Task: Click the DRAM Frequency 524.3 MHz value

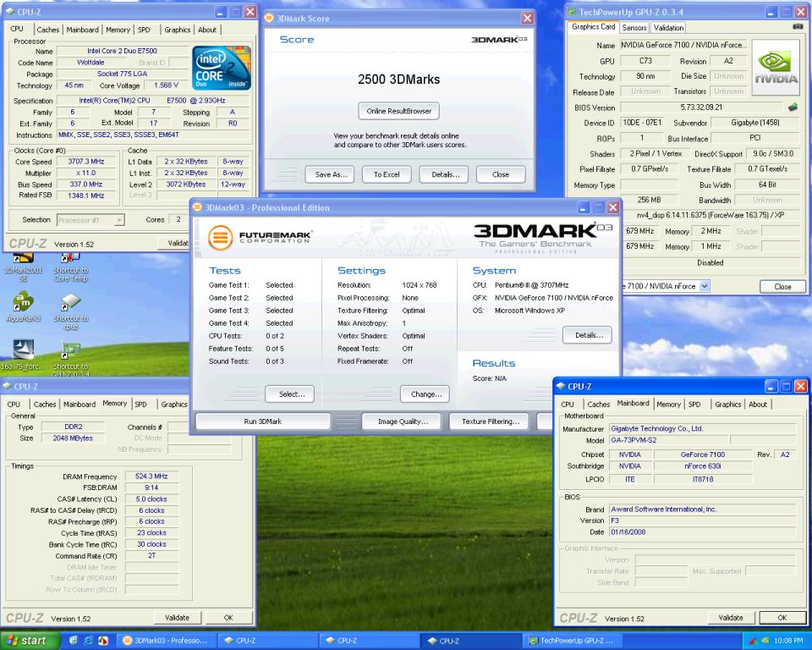Action: [151, 476]
